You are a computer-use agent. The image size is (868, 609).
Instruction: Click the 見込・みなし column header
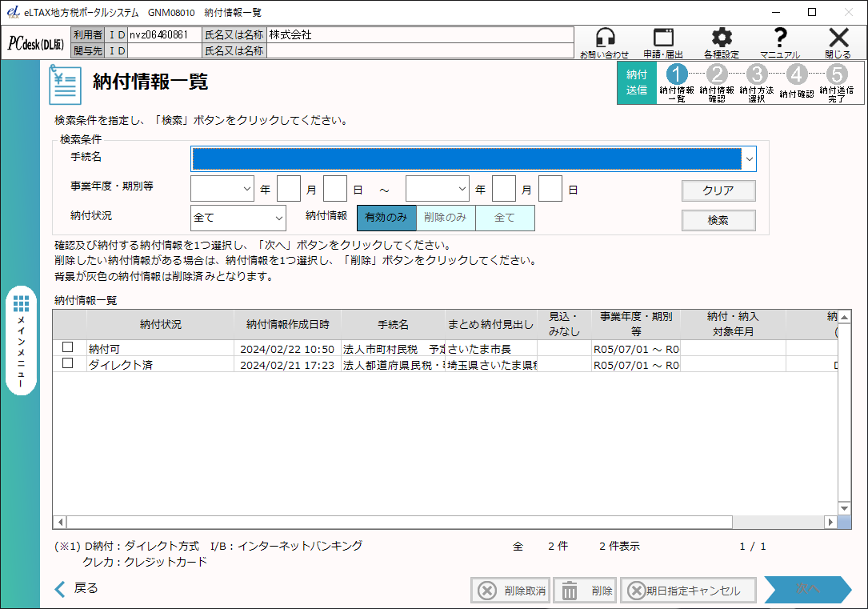coord(565,324)
